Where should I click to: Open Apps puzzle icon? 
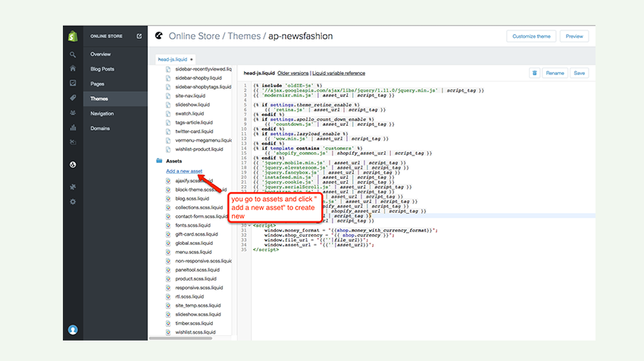click(73, 187)
